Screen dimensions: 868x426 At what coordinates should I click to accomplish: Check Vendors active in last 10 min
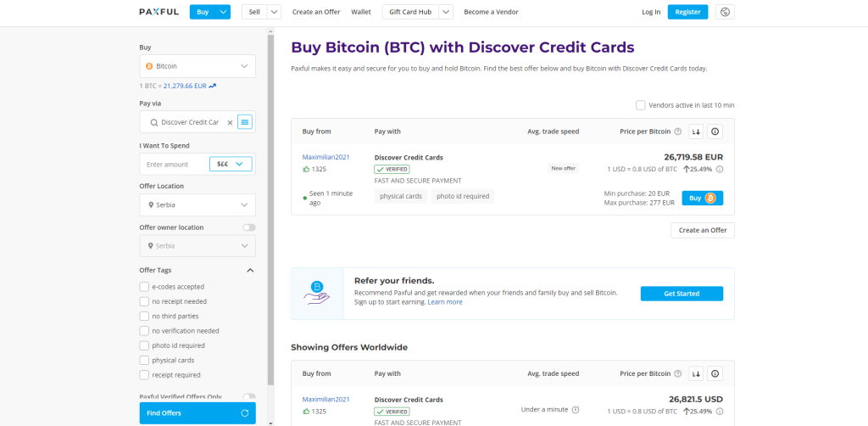click(x=641, y=105)
